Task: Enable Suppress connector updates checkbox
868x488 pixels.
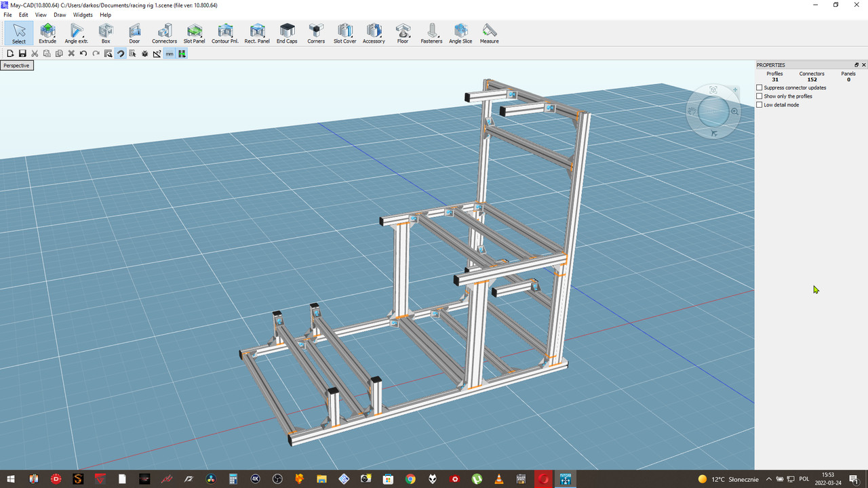Action: (759, 87)
